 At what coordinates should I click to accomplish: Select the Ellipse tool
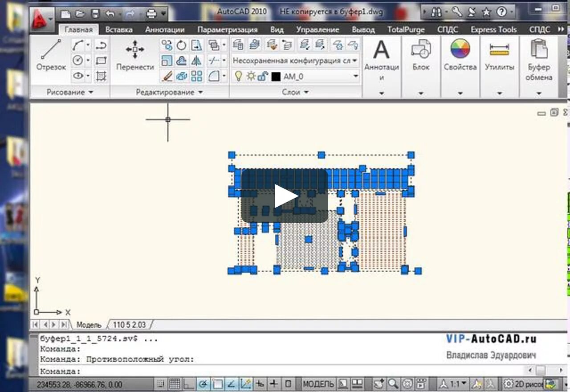point(78,76)
